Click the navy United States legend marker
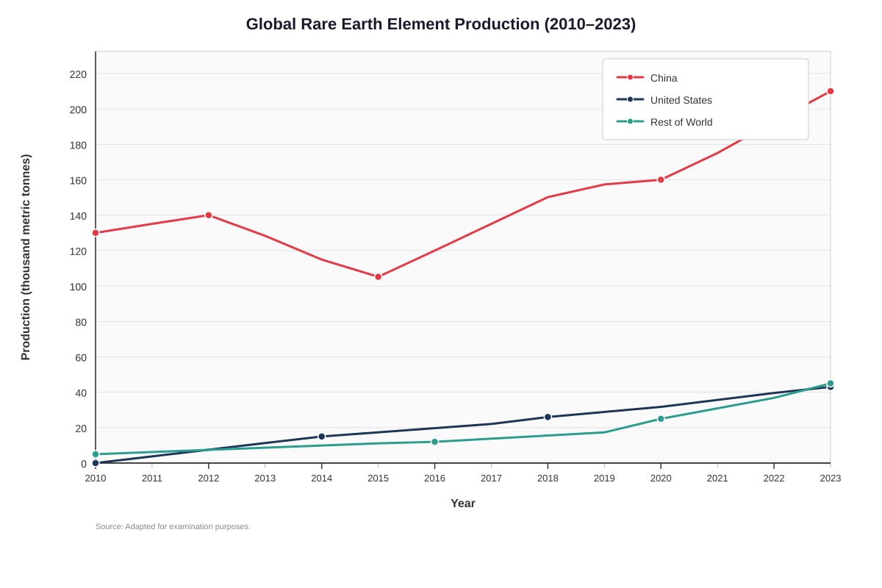Screen dimensions: 882x588 (630, 99)
